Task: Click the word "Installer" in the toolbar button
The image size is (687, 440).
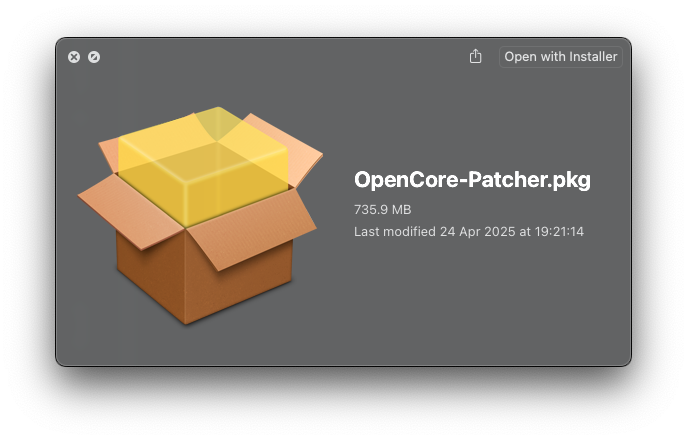Action: point(593,57)
